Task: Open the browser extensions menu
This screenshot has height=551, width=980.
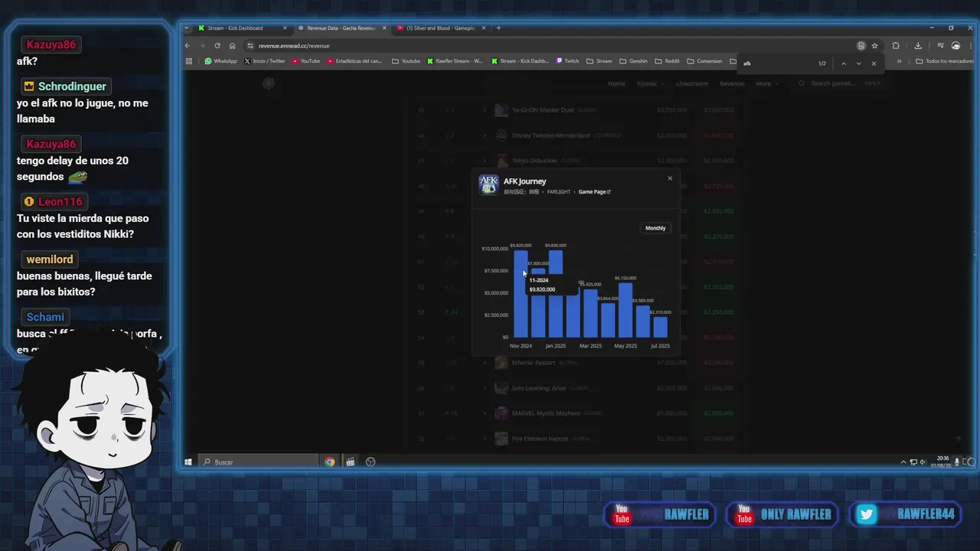Action: 896,46
